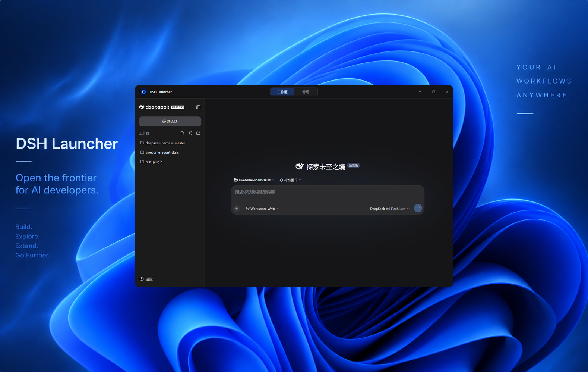The height and width of the screenshot is (372, 588).
Task: Focus the 描述你想要构建的内容 prompt field
Action: (328, 192)
